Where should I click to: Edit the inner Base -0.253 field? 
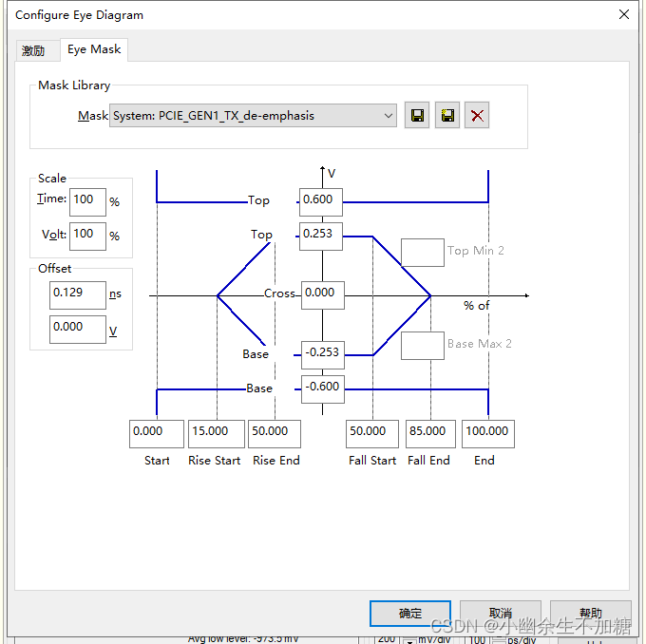(x=323, y=355)
